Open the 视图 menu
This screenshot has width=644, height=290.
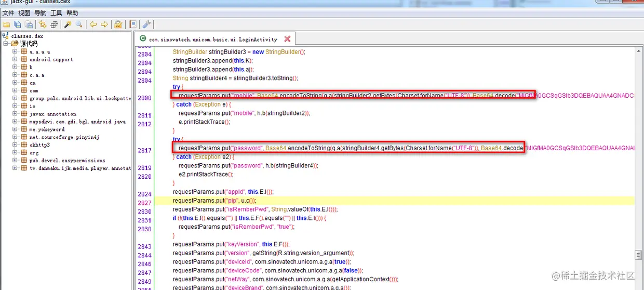(x=24, y=13)
